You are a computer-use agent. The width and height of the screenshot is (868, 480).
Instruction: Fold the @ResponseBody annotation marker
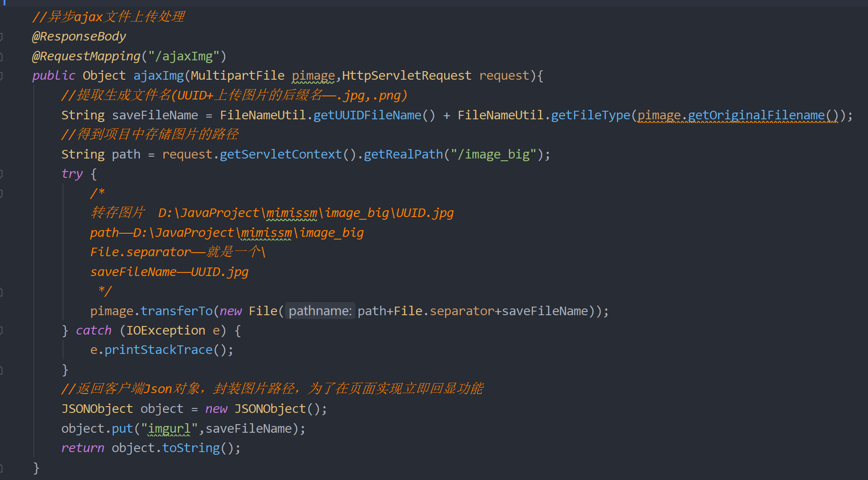(1, 36)
